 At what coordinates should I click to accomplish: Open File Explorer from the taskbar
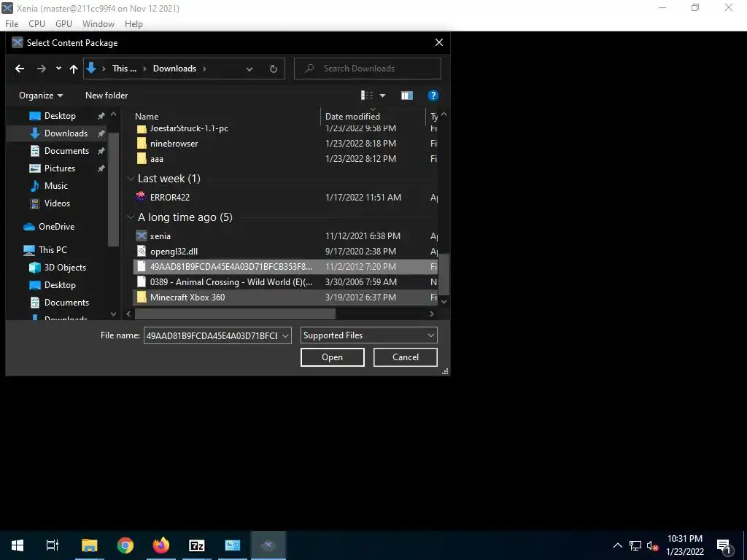coord(89,545)
